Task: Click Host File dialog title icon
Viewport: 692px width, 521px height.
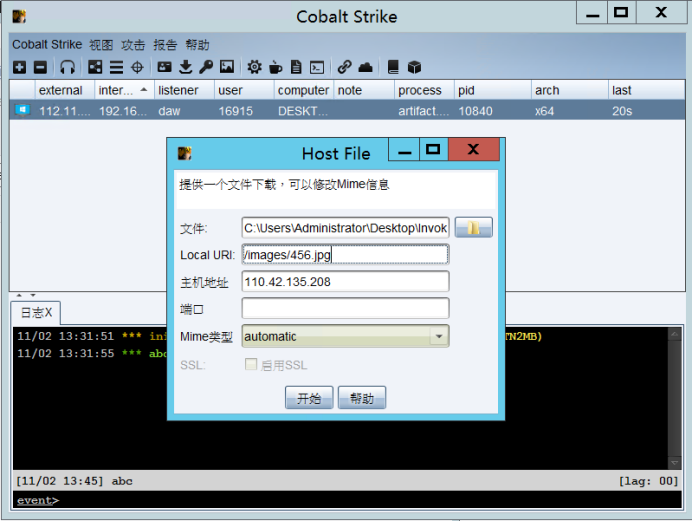Action: tap(184, 154)
